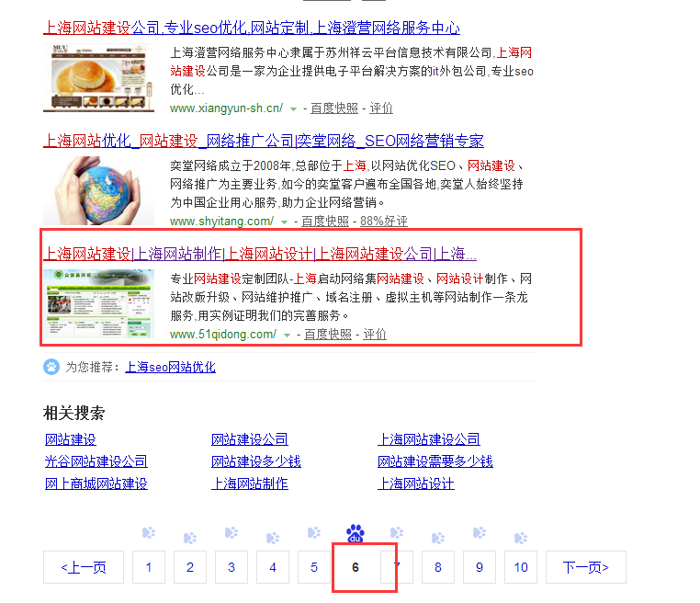Expand the dropdown arrow next to www.xiangyun-sh.cn
This screenshot has height=603, width=700.
pos(293,108)
